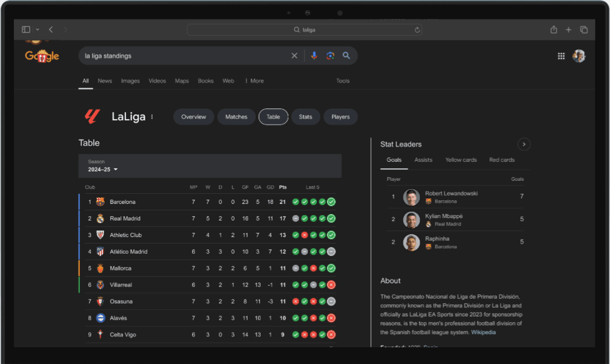Open the LaLiga Stats chip
This screenshot has width=610, height=364.
[306, 117]
